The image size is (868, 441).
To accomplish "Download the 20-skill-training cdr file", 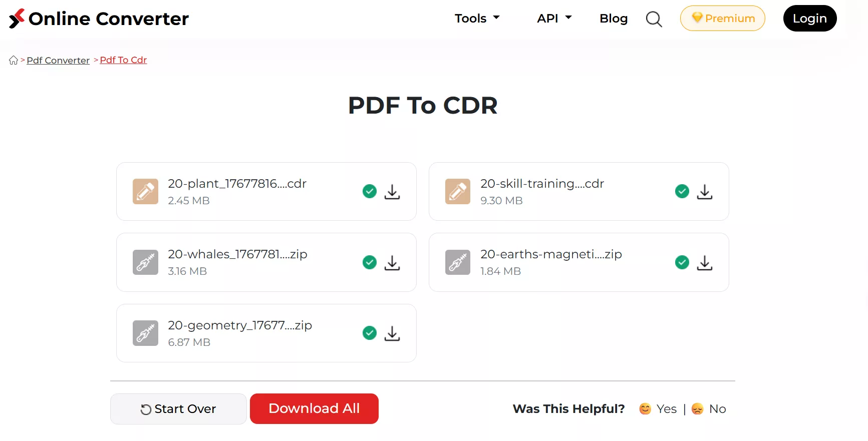I will pos(704,192).
